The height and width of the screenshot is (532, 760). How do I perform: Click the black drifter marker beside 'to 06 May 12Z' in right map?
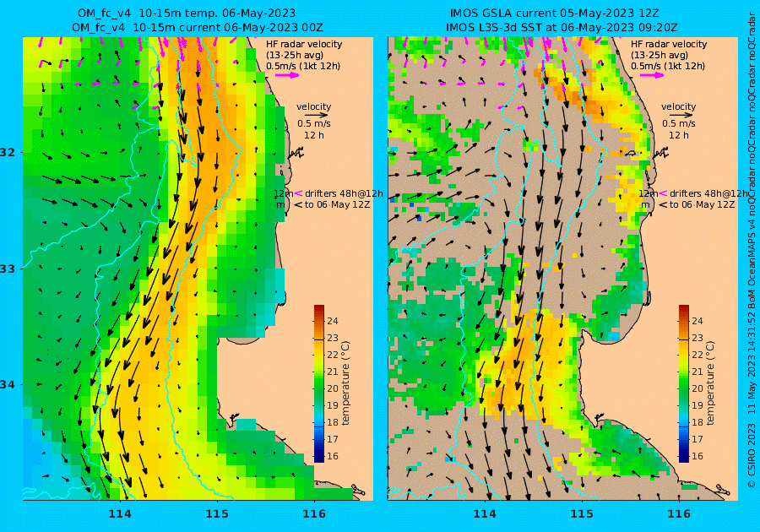point(663,205)
